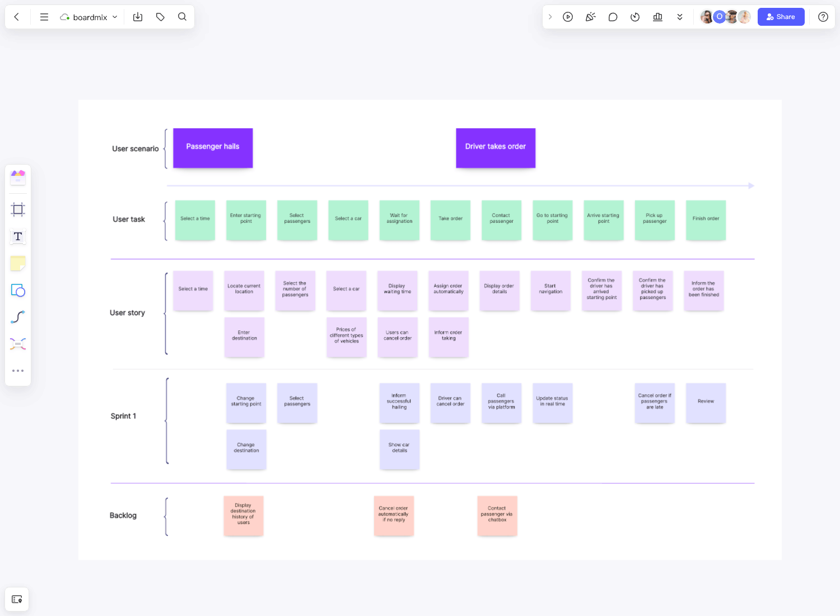The height and width of the screenshot is (616, 840).
Task: Open the templates resource panel
Action: pos(18,177)
